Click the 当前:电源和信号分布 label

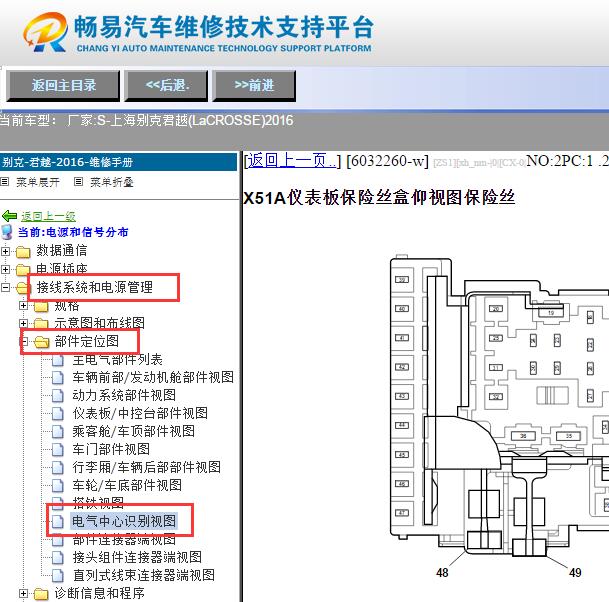pos(73,232)
